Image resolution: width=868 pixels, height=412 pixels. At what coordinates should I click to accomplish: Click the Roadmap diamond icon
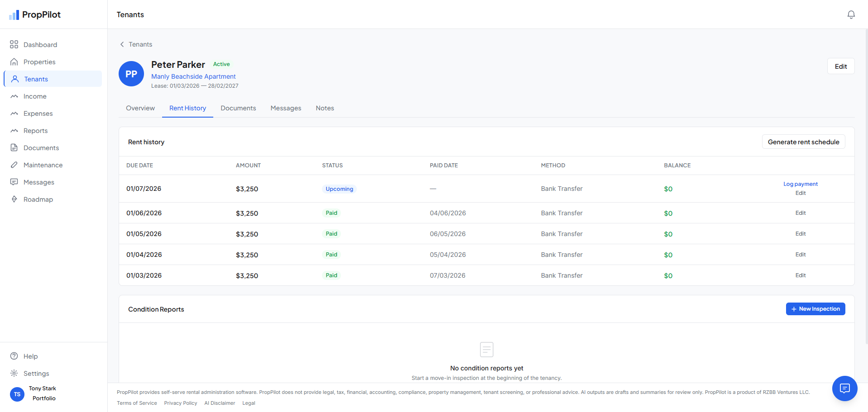click(x=14, y=199)
